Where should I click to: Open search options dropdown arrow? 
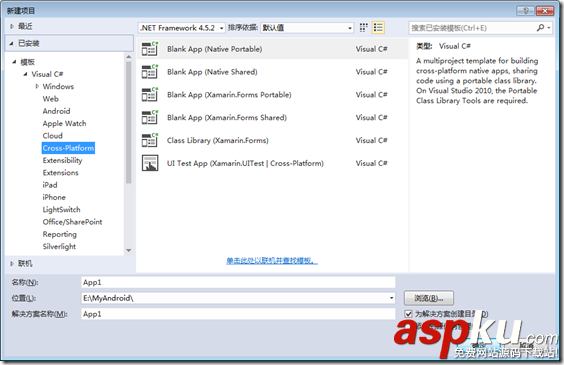click(x=549, y=28)
